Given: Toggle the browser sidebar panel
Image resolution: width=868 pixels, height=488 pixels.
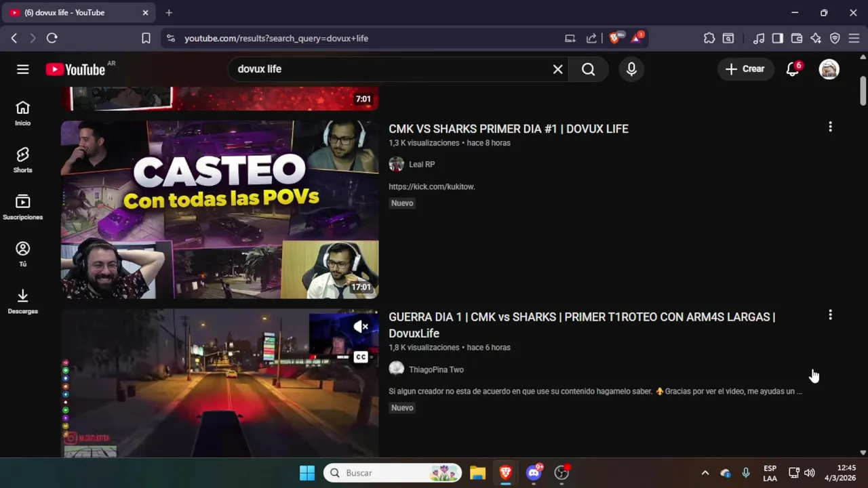Looking at the screenshot, I should point(778,39).
